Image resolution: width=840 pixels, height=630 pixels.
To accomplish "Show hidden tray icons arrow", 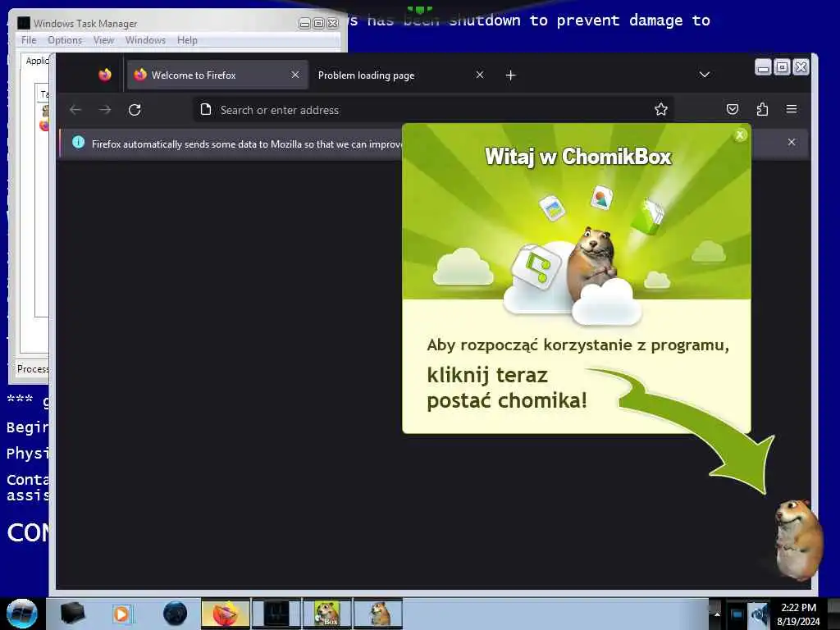I will [717, 614].
